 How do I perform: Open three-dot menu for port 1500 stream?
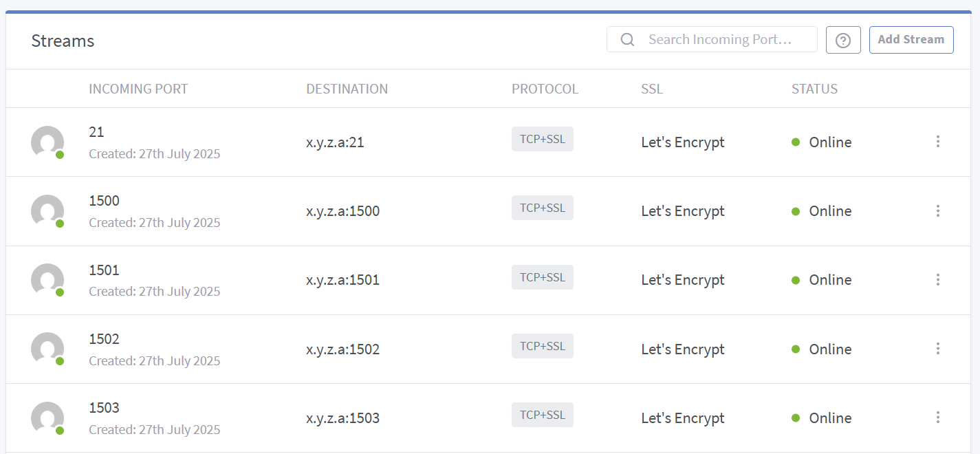pos(937,210)
